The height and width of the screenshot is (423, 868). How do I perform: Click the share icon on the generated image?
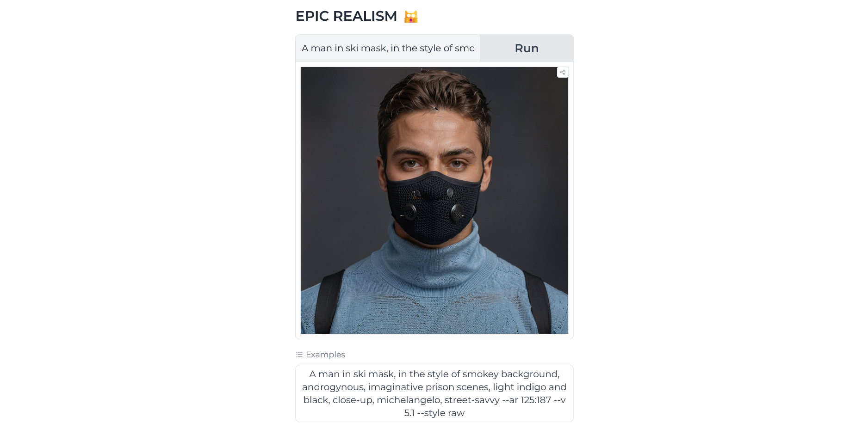[x=563, y=72]
